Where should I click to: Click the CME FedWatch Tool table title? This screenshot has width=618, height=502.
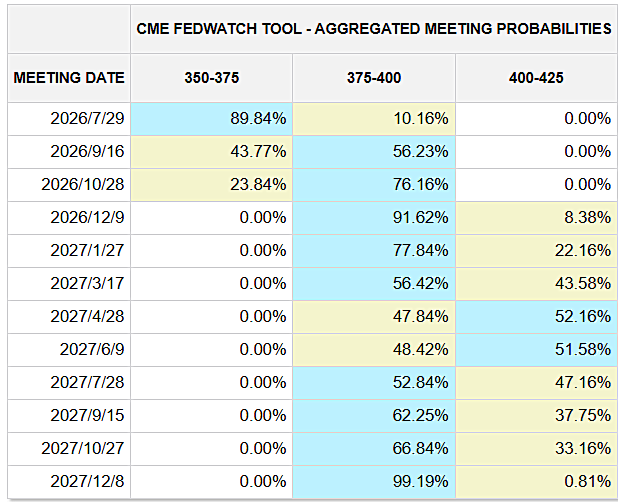pos(374,29)
